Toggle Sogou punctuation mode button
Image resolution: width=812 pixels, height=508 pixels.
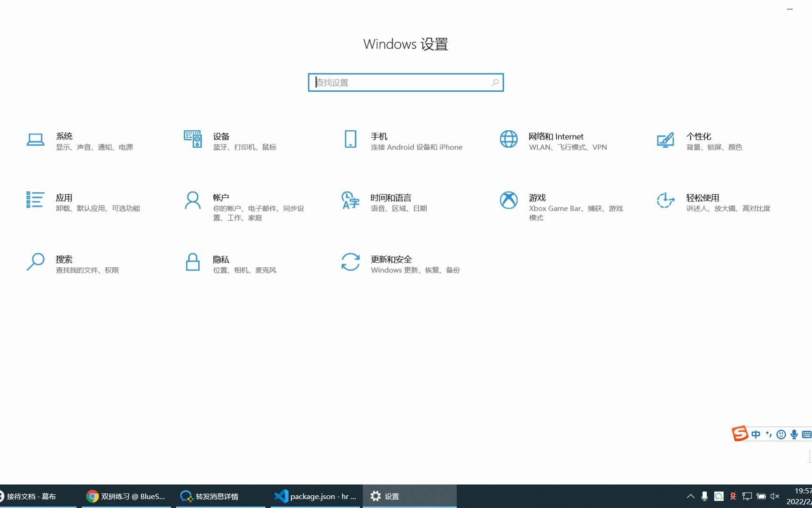(x=769, y=434)
